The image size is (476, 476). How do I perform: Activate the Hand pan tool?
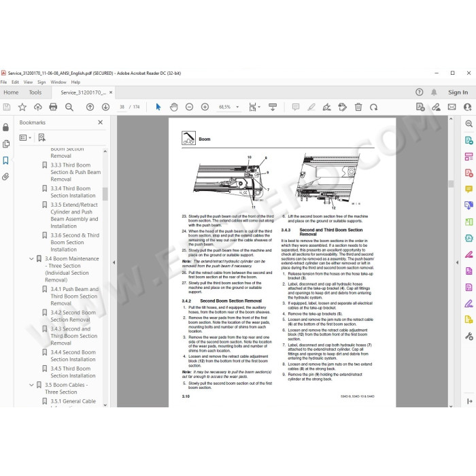(174, 107)
